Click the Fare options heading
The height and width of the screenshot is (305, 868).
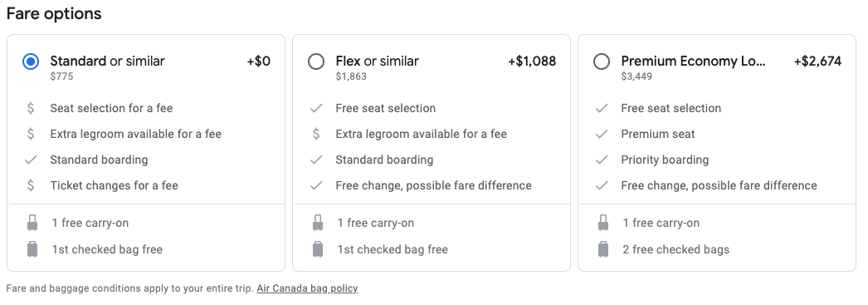coord(54,14)
